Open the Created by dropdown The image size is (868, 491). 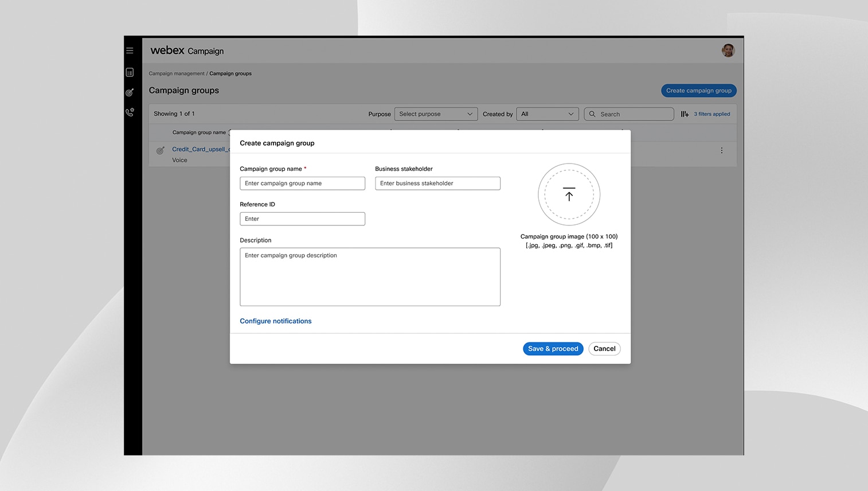547,114
